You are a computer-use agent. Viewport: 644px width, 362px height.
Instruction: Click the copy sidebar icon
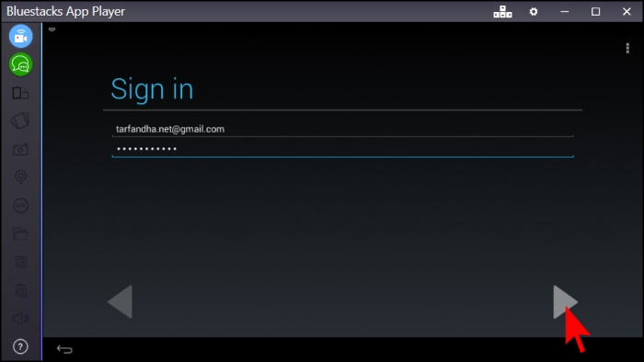(x=20, y=262)
